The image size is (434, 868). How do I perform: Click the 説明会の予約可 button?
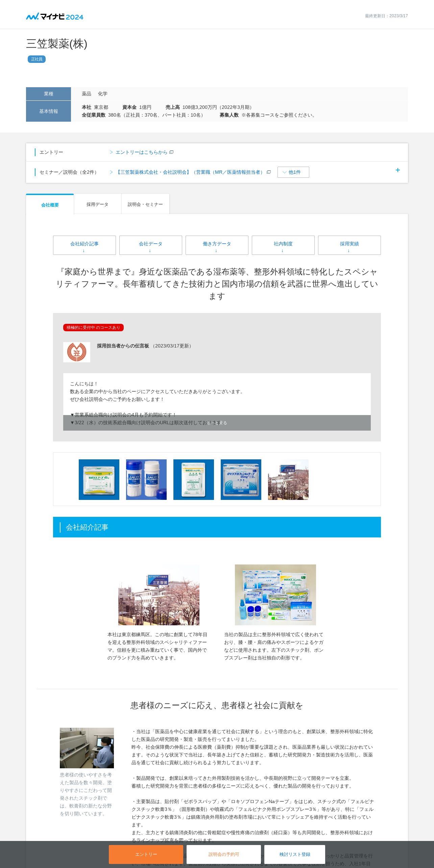tap(224, 854)
